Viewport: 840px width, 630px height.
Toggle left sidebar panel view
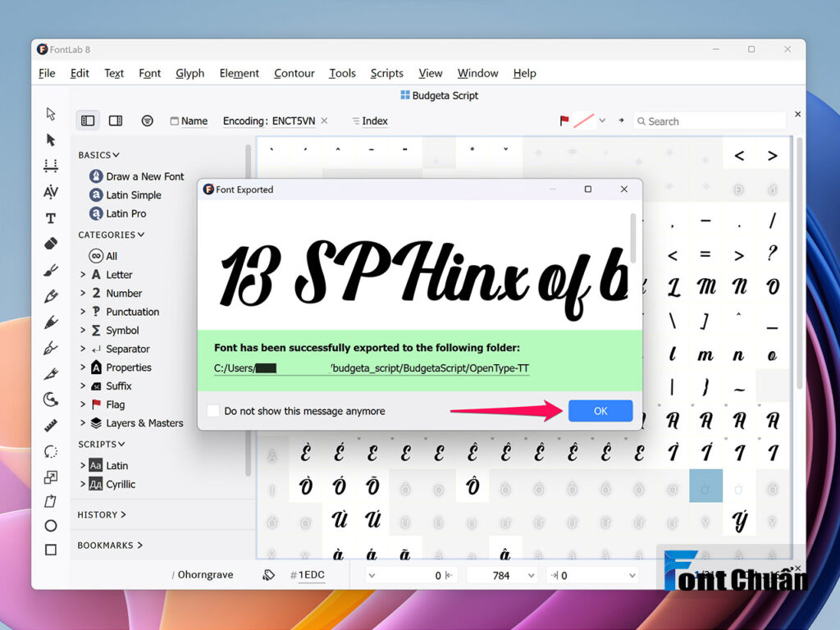(x=88, y=121)
